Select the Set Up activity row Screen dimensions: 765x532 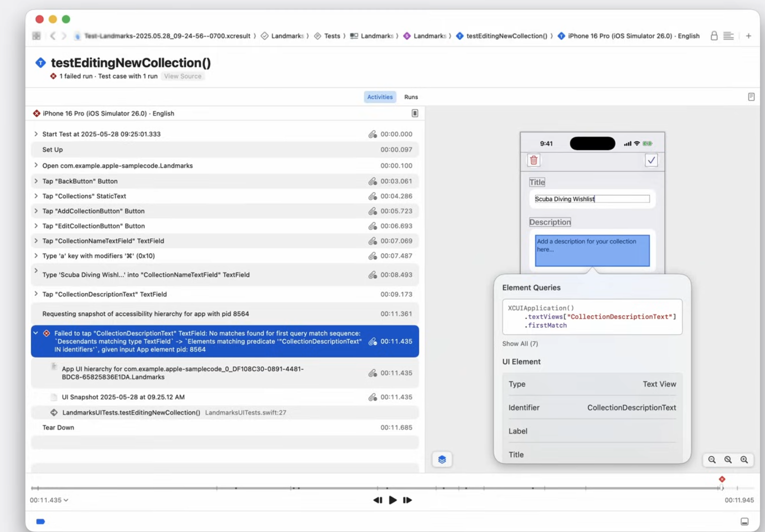click(x=225, y=149)
